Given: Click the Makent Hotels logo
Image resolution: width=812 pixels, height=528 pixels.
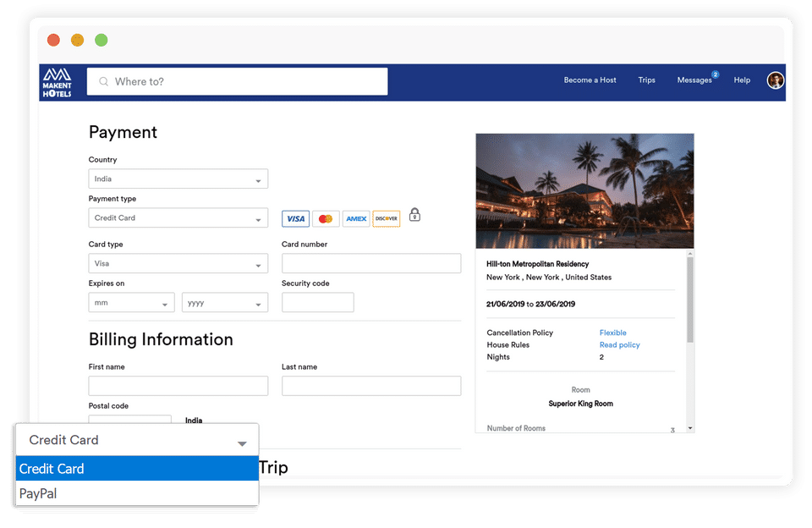Looking at the screenshot, I should pyautogui.click(x=57, y=82).
